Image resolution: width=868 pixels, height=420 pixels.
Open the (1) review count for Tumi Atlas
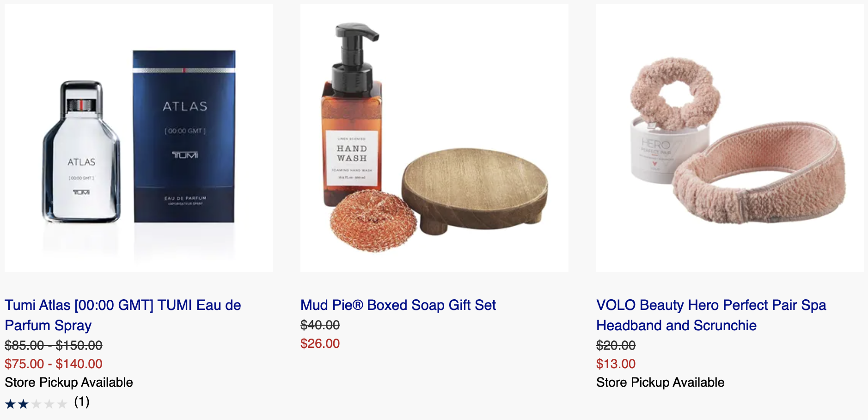tap(82, 401)
